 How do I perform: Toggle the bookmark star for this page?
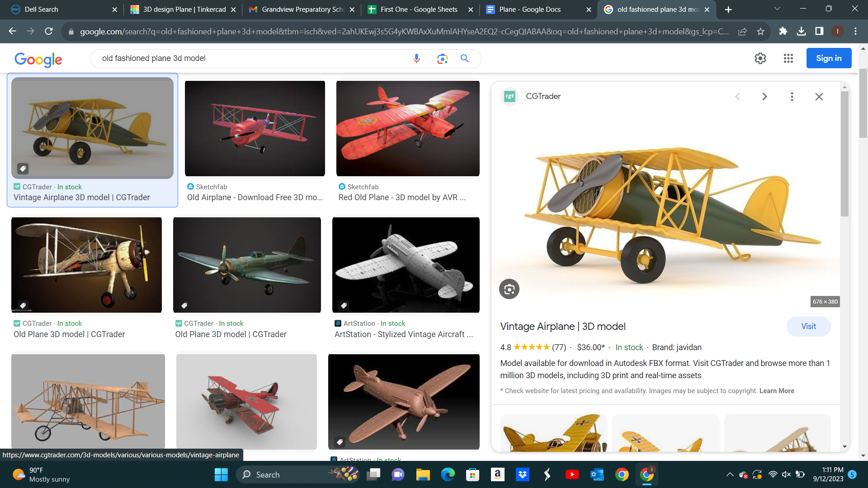[761, 31]
